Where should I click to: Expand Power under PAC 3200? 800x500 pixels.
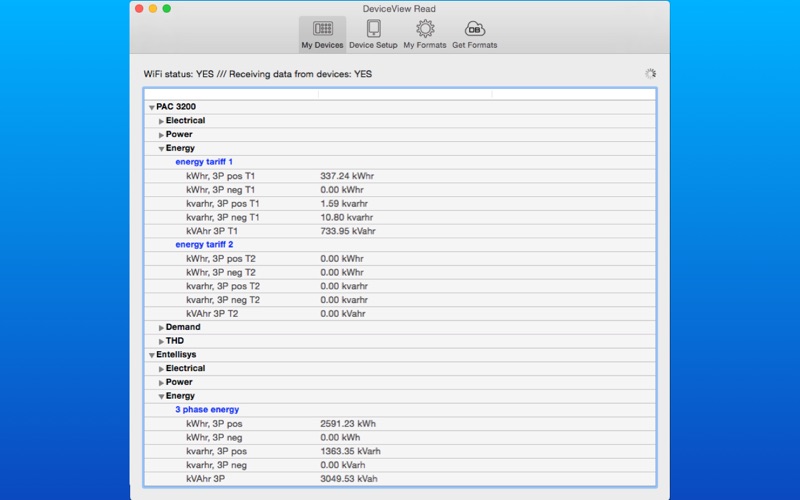coord(162,135)
